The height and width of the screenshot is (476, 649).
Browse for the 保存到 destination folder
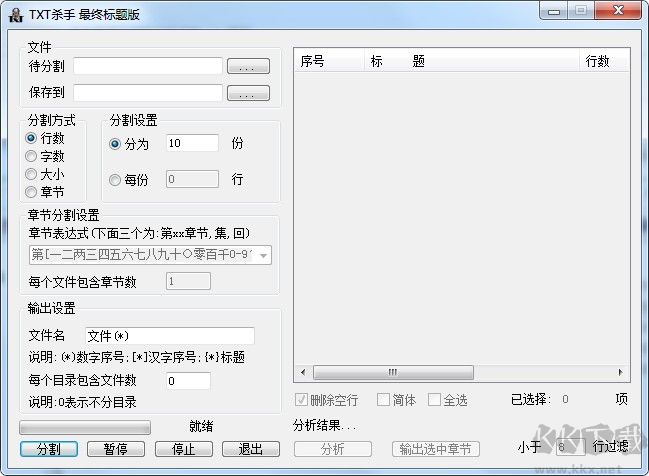point(248,93)
